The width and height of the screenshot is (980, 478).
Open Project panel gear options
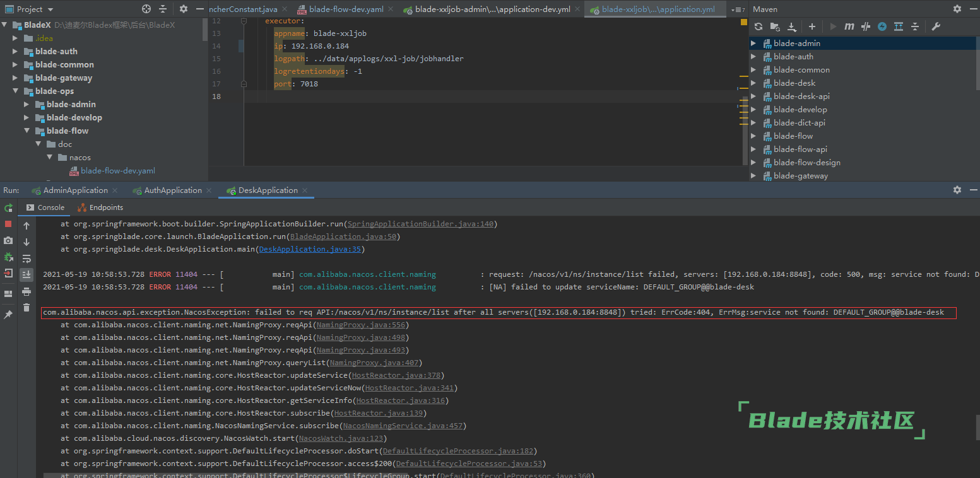tap(184, 9)
